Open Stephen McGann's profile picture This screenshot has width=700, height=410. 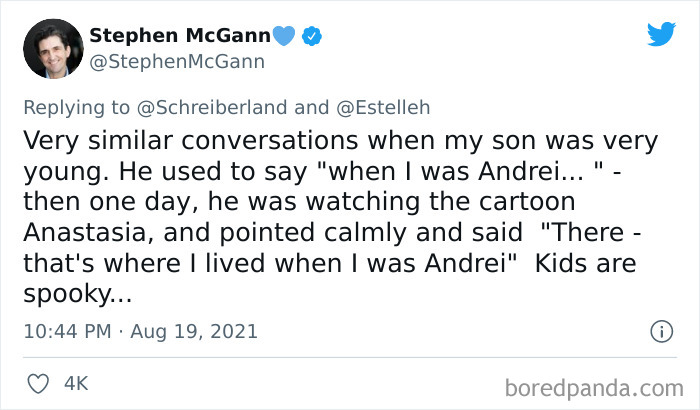pyautogui.click(x=52, y=49)
